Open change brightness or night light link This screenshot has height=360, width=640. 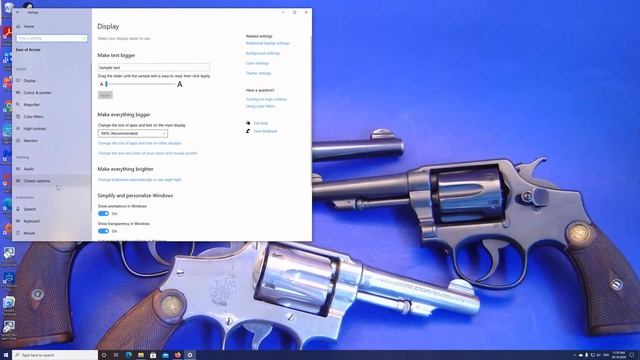point(140,180)
